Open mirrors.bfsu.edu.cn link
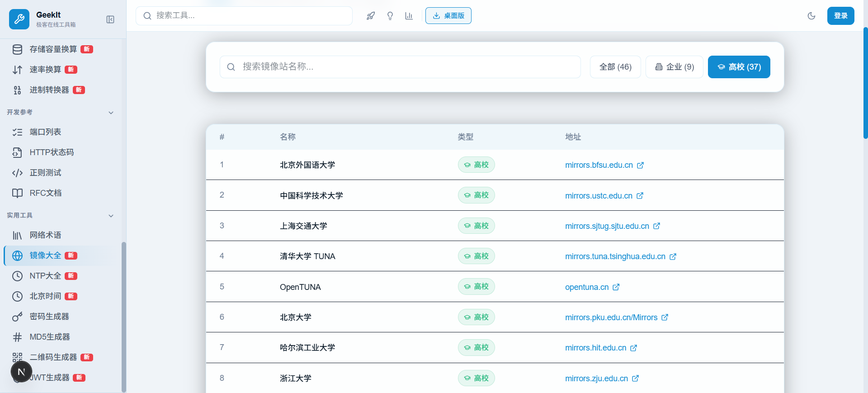The height and width of the screenshot is (393, 868). click(x=604, y=165)
